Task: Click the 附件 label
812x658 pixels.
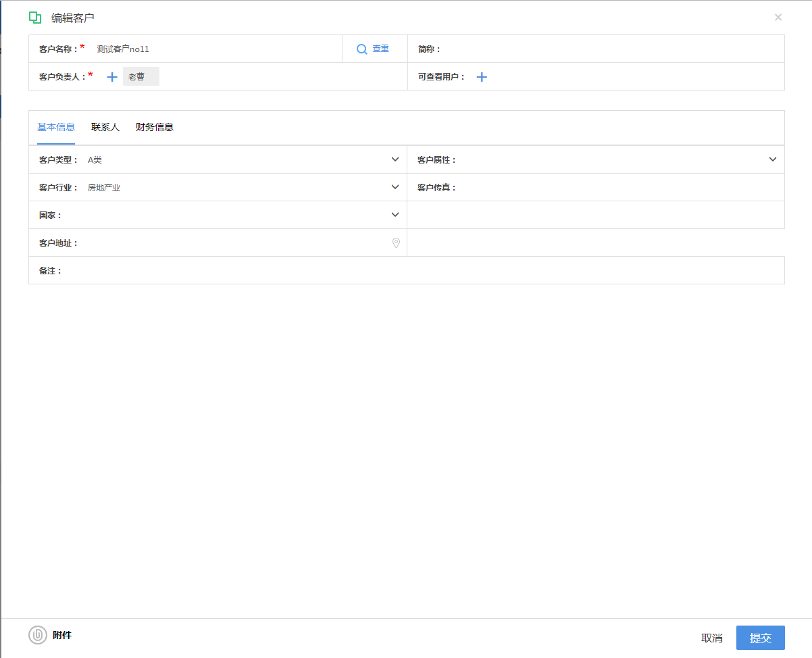Action: 62,635
